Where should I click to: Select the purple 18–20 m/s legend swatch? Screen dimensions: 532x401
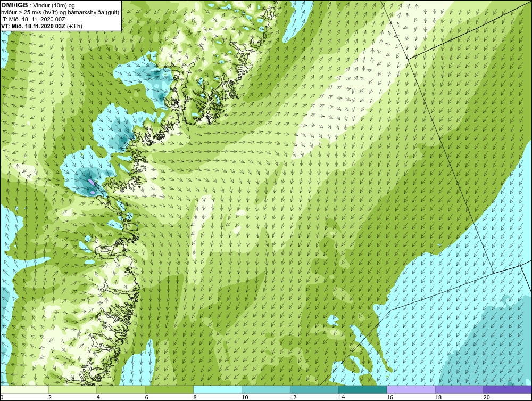click(x=459, y=389)
